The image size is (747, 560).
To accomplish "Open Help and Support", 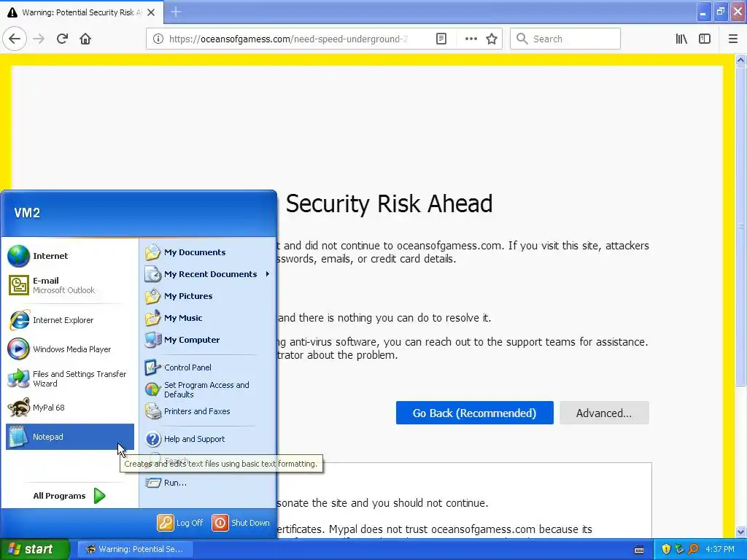I will pyautogui.click(x=208, y=438).
